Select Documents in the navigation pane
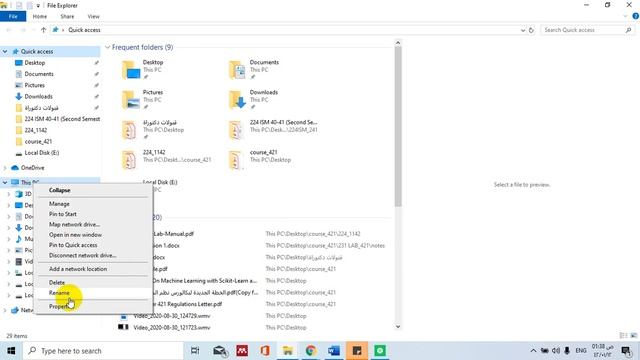This screenshot has height=360, width=640. pyautogui.click(x=39, y=74)
